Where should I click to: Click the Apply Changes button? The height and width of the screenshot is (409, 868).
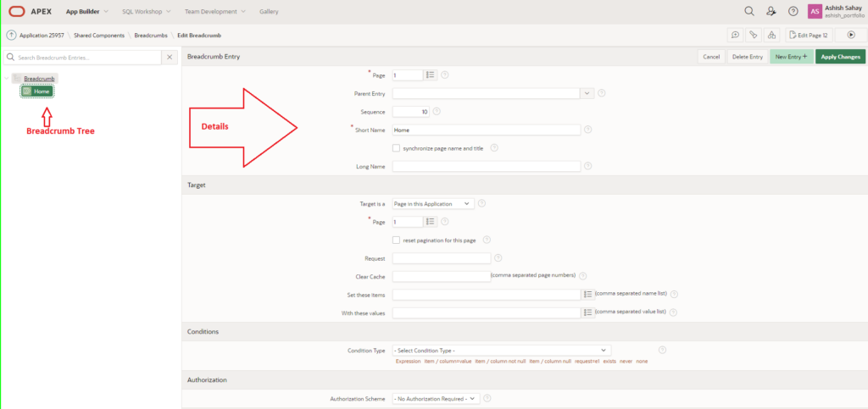coord(840,57)
